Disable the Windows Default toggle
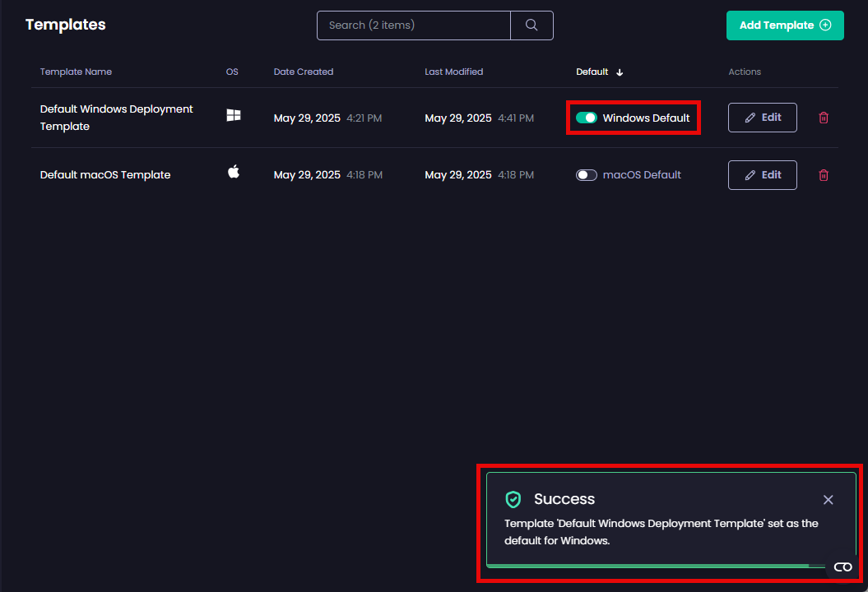868x592 pixels. point(587,118)
